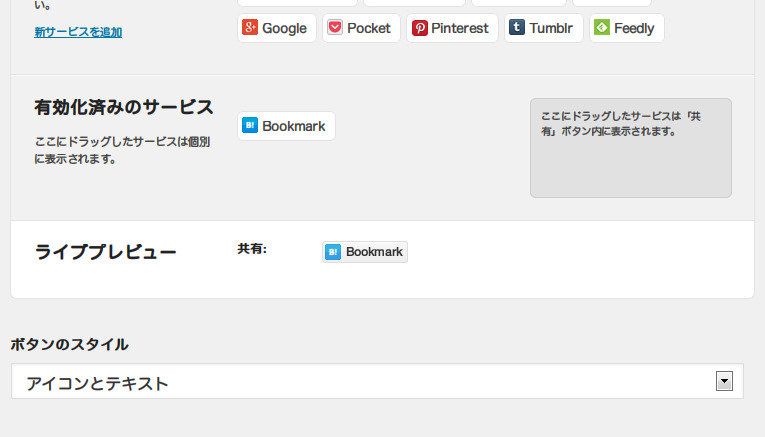Click the red Pinterest icon
Viewport: 765px width, 437px height.
(x=420, y=28)
